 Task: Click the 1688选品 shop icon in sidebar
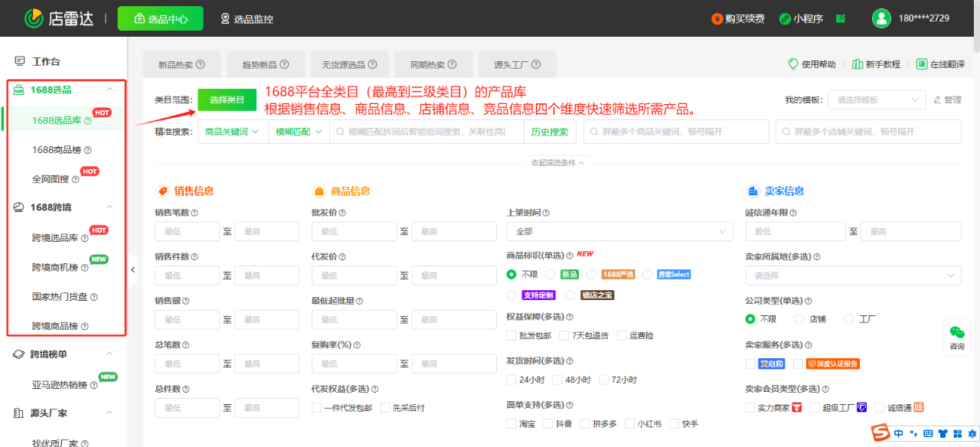(20, 90)
